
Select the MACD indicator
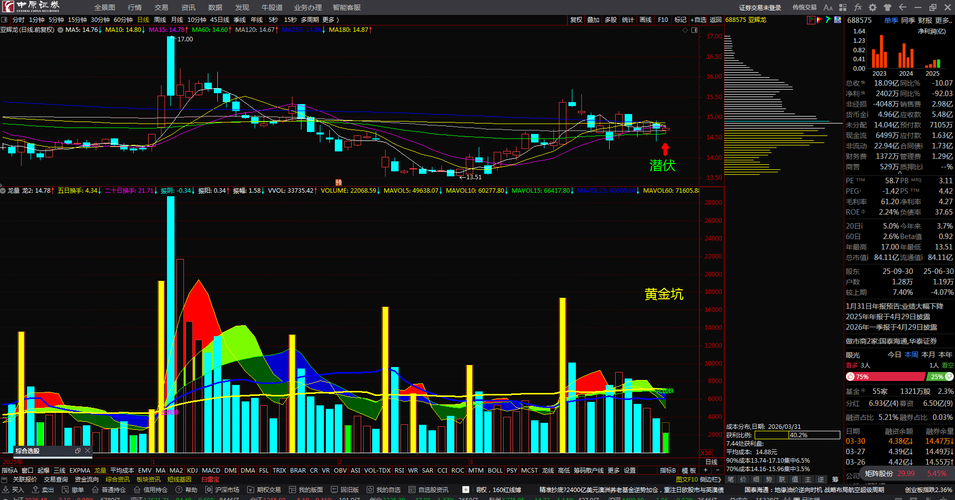click(x=211, y=471)
